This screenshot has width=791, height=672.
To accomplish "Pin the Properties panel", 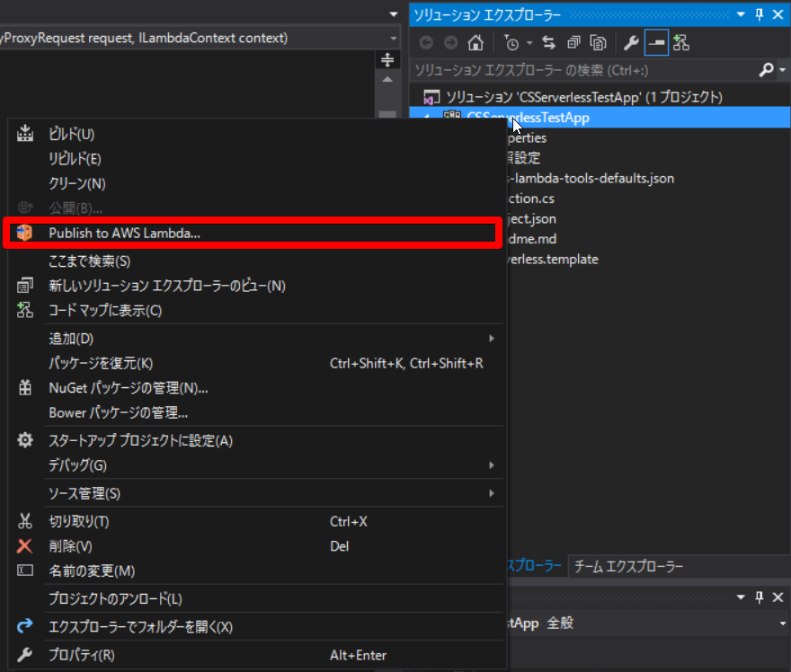I will point(760,597).
